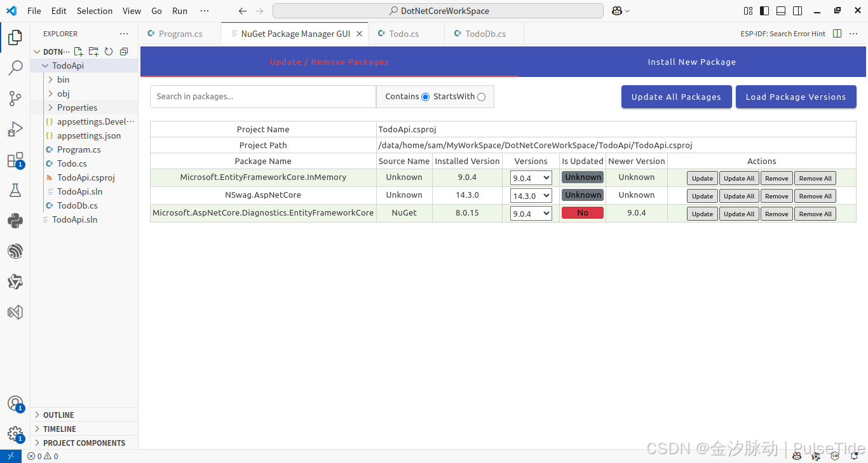Expand the Project Components section
The height and width of the screenshot is (463, 868).
coord(84,443)
